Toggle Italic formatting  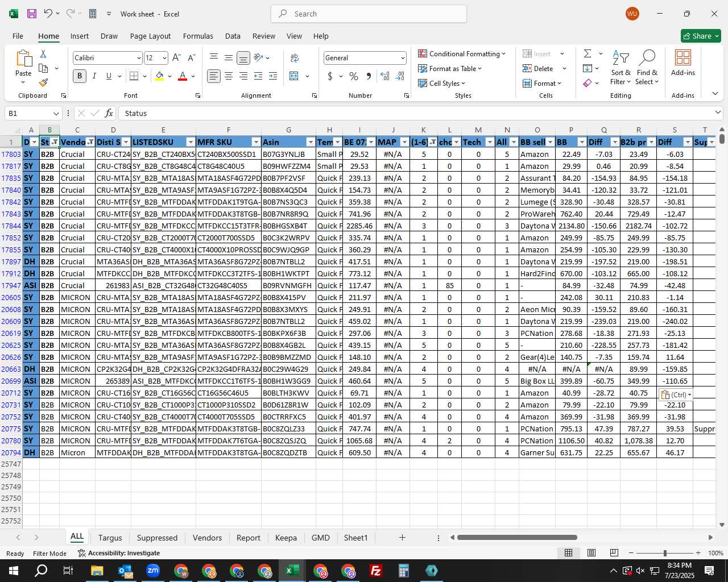(94, 76)
